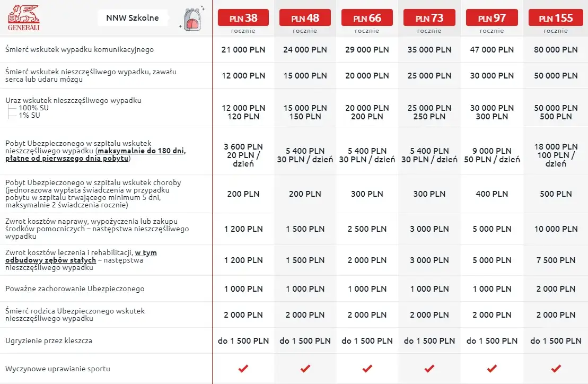Click sport checkmark in PLN 155 column

tap(556, 369)
